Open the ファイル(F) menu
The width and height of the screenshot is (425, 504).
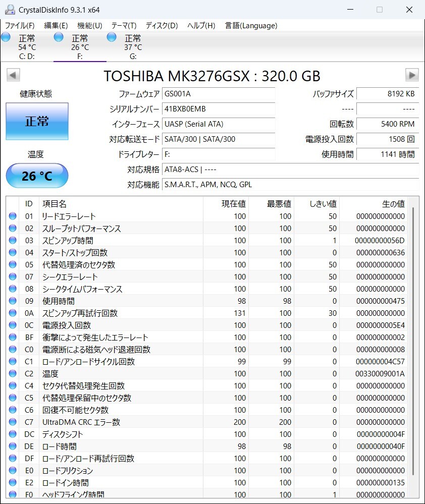pos(20,25)
